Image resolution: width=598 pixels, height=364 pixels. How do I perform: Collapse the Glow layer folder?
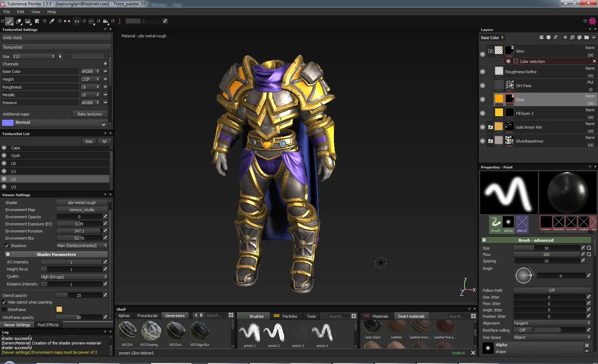[491, 51]
